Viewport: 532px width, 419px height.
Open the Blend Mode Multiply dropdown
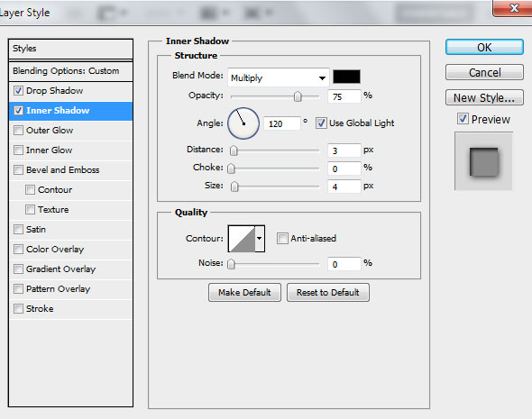click(x=279, y=77)
